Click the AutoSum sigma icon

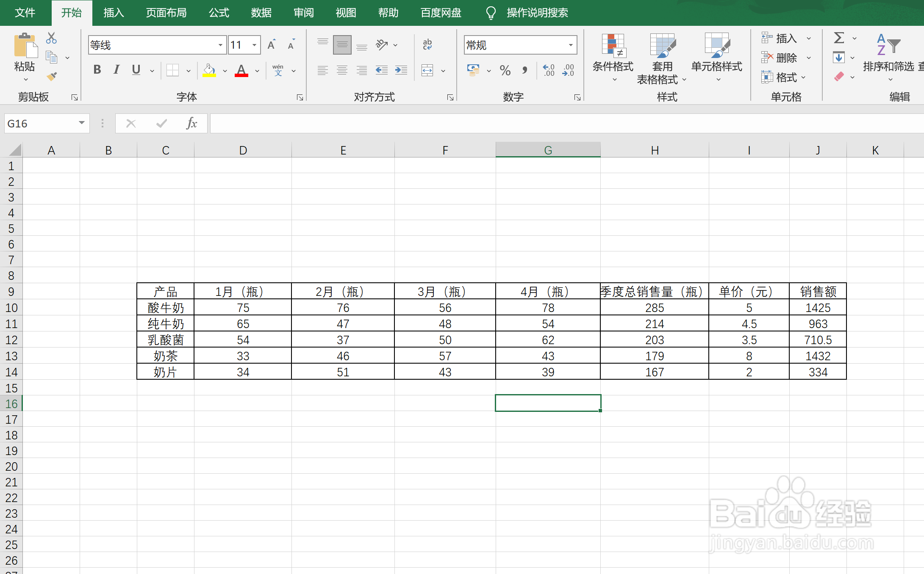point(839,38)
